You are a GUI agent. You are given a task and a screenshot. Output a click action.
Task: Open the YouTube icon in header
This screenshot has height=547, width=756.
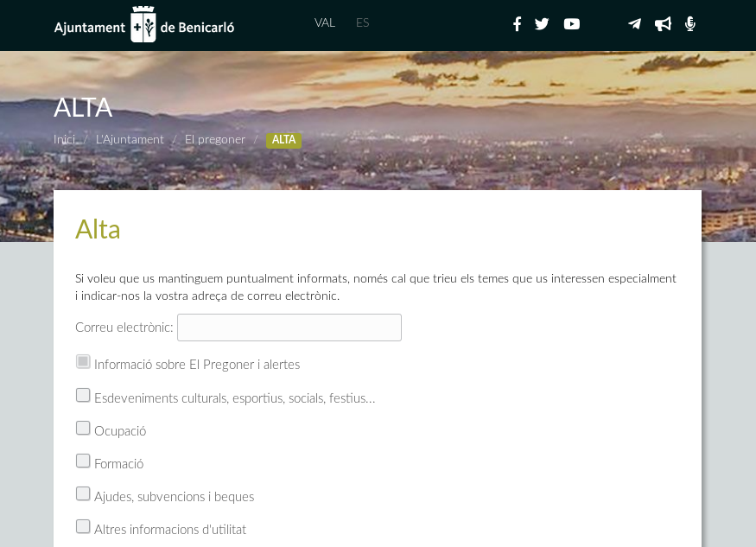pos(572,24)
